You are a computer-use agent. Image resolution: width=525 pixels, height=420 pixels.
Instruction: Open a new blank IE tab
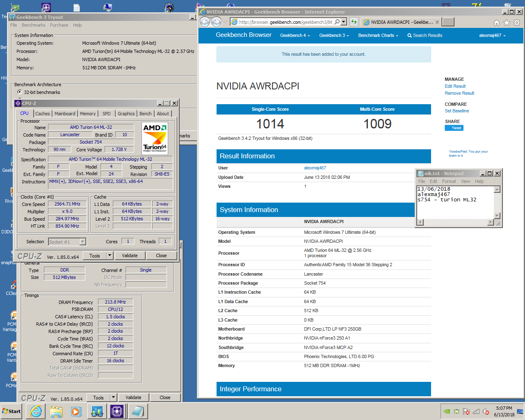coord(448,22)
